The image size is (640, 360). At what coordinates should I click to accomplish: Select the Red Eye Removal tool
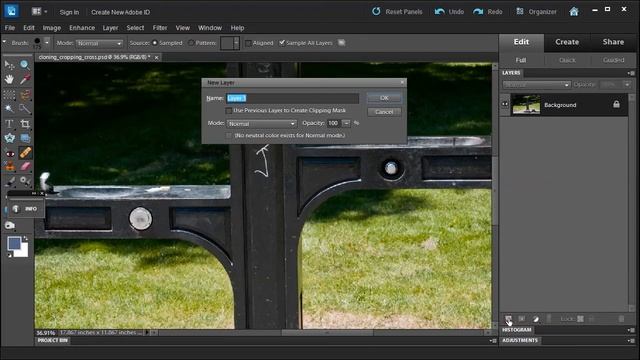coord(9,153)
